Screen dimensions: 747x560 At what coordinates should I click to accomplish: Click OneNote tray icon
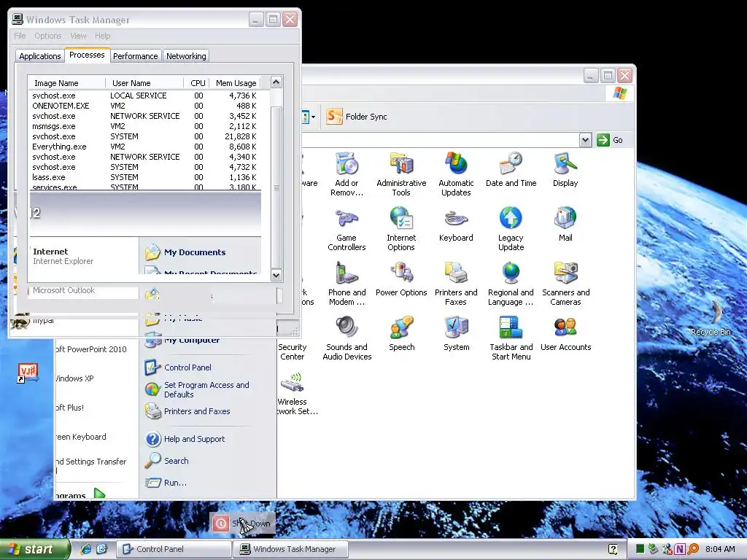[x=680, y=549]
